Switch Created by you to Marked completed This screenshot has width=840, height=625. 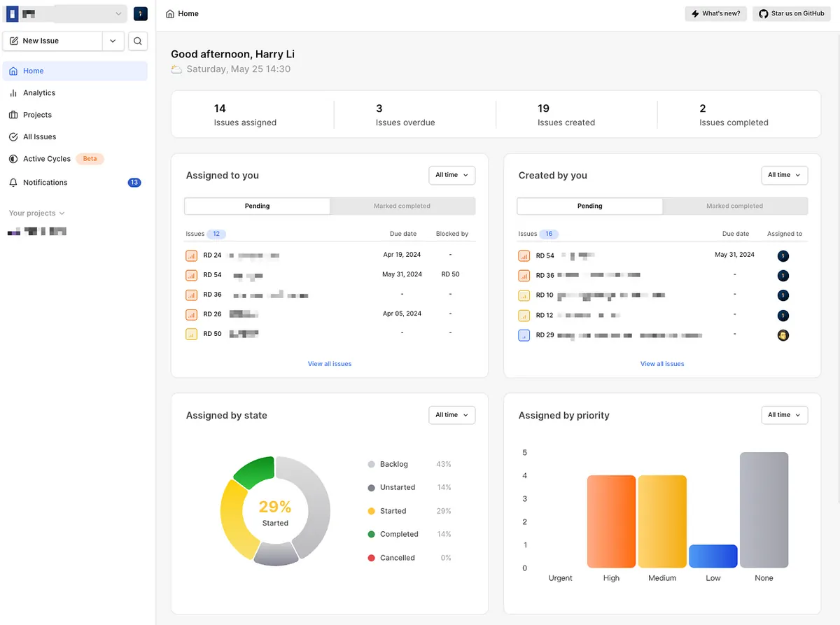coord(734,206)
